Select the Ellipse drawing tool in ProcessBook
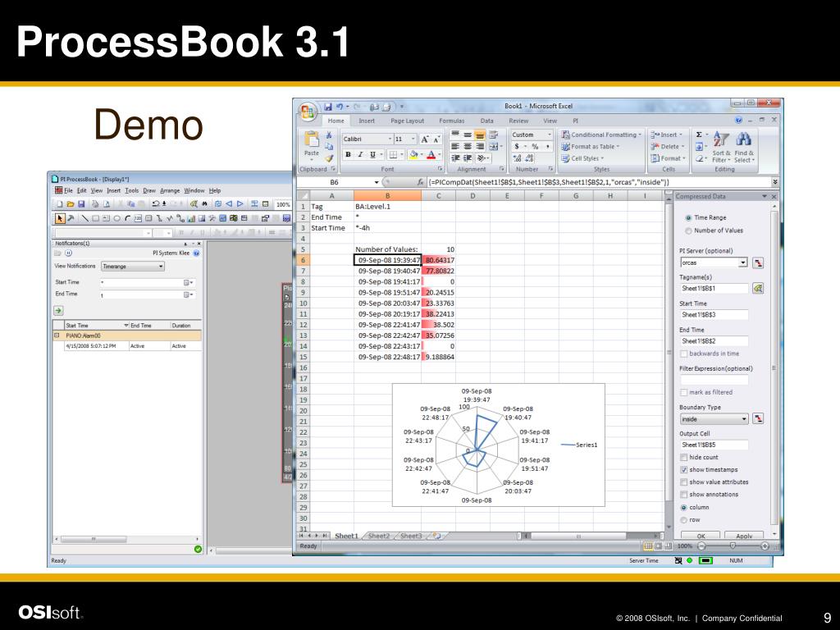Viewport: 840px width, 630px height. [116, 218]
